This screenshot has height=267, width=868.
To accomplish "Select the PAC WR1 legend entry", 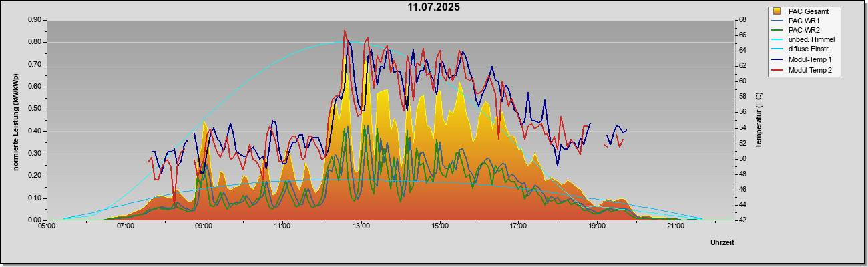I will point(803,21).
